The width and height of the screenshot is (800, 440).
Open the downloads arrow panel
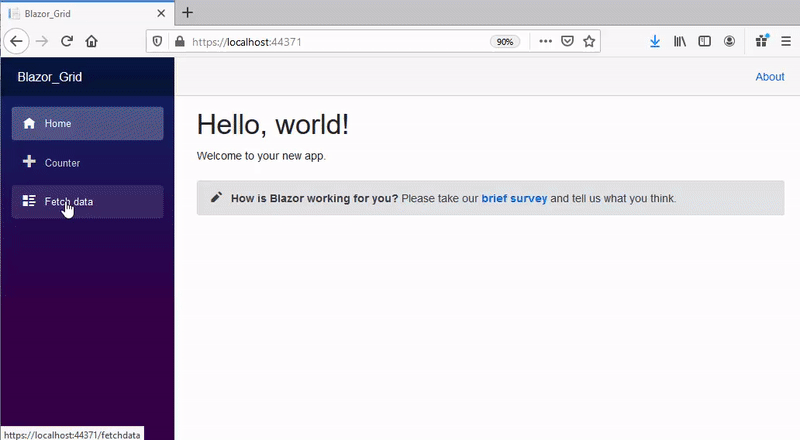click(x=655, y=41)
